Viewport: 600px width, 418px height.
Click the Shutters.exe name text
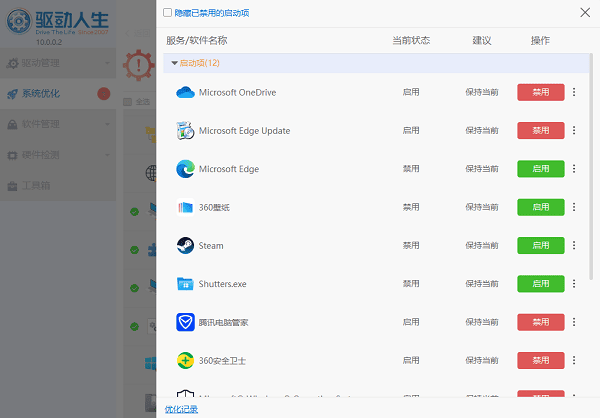pyautogui.click(x=222, y=284)
